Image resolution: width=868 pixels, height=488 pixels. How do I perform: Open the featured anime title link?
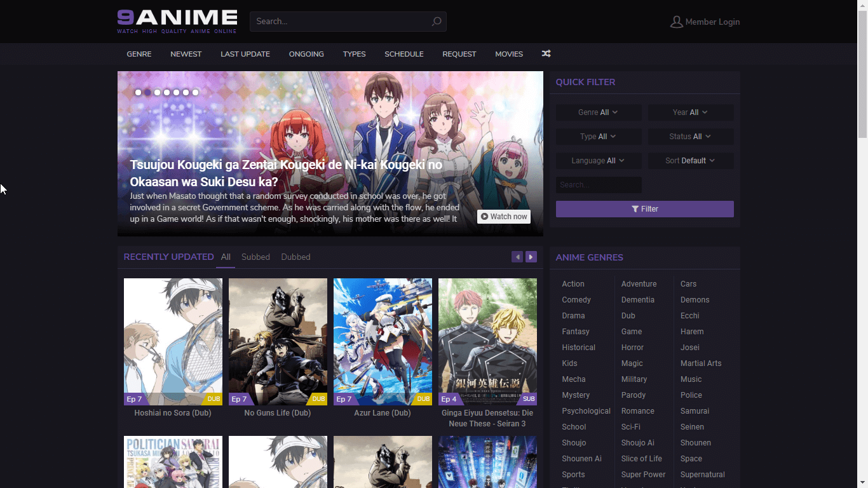coord(286,173)
